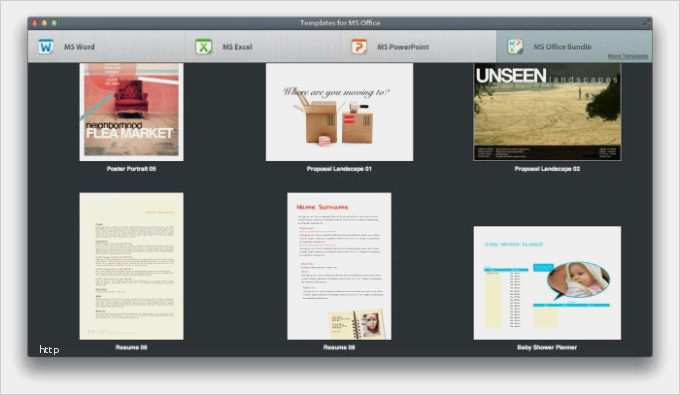The width and height of the screenshot is (680, 395).
Task: Click the Proposal Landscape 01 label
Action: pyautogui.click(x=339, y=169)
